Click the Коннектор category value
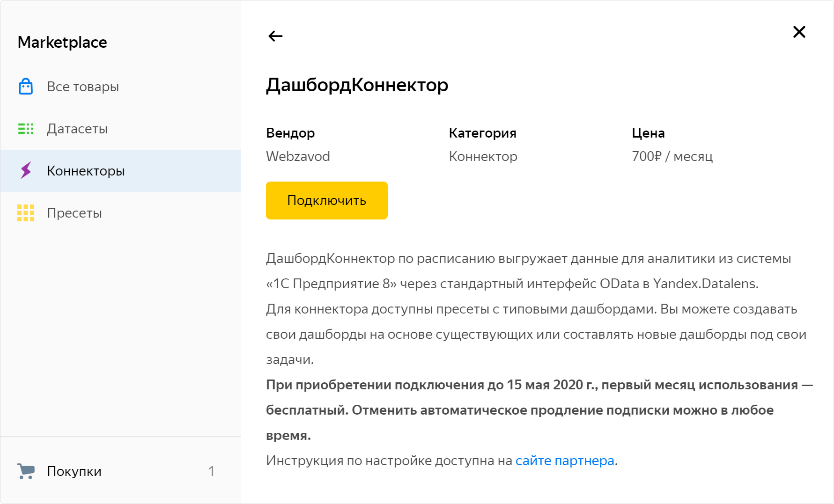 click(x=483, y=156)
